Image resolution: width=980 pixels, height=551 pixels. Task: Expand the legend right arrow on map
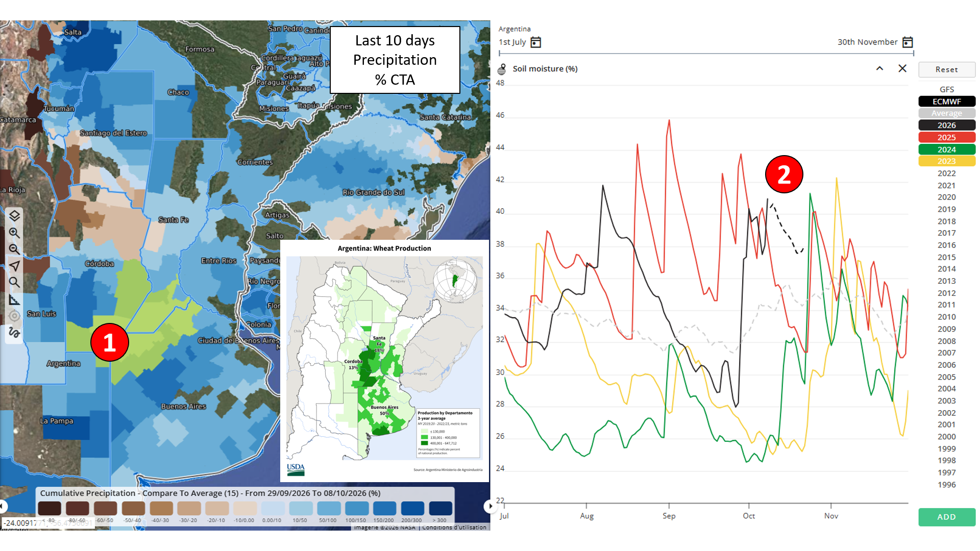[x=490, y=506]
